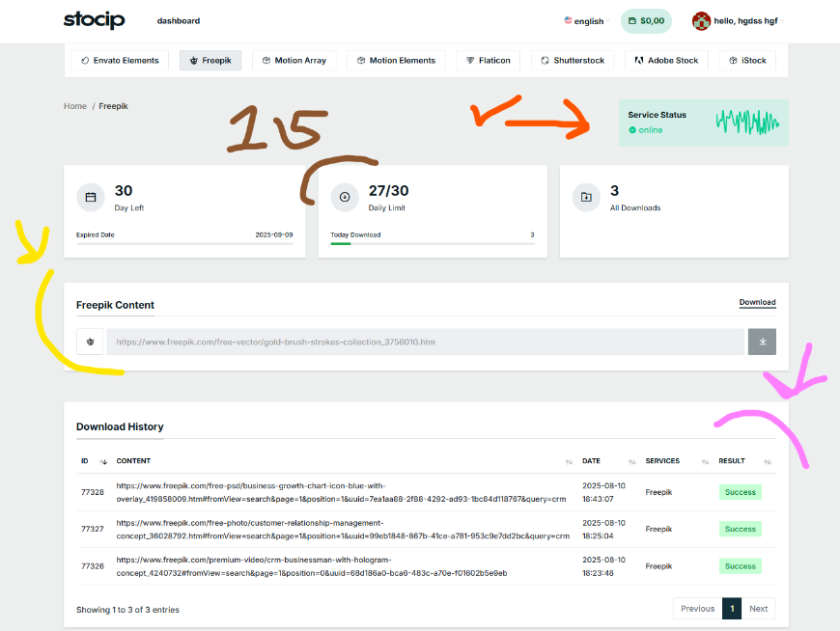Sort by SERVICES column arrows

coord(706,461)
